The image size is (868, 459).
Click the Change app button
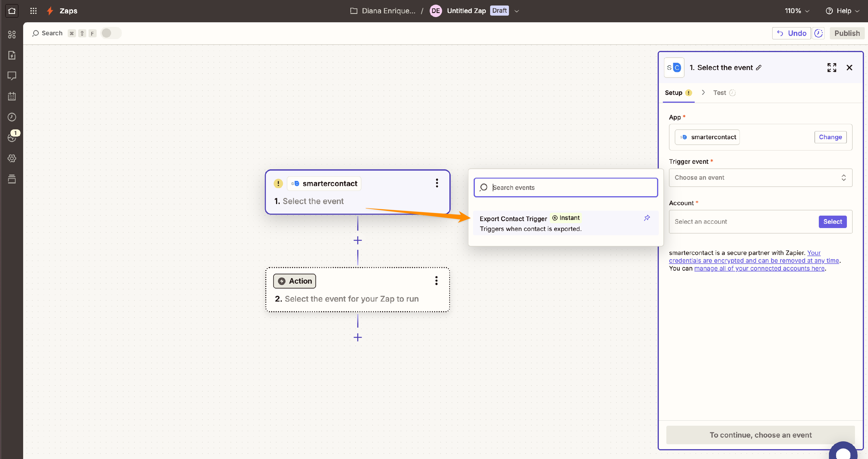830,137
